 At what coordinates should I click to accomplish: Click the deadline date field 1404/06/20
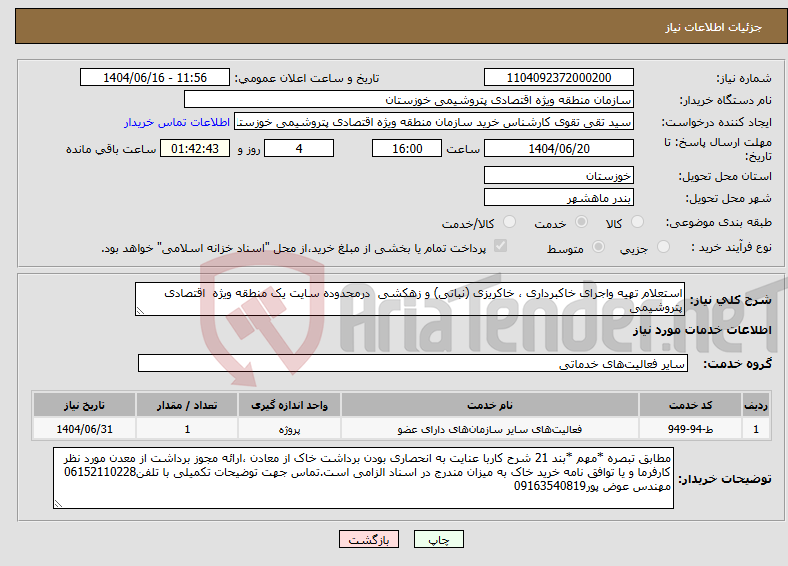[x=558, y=148]
